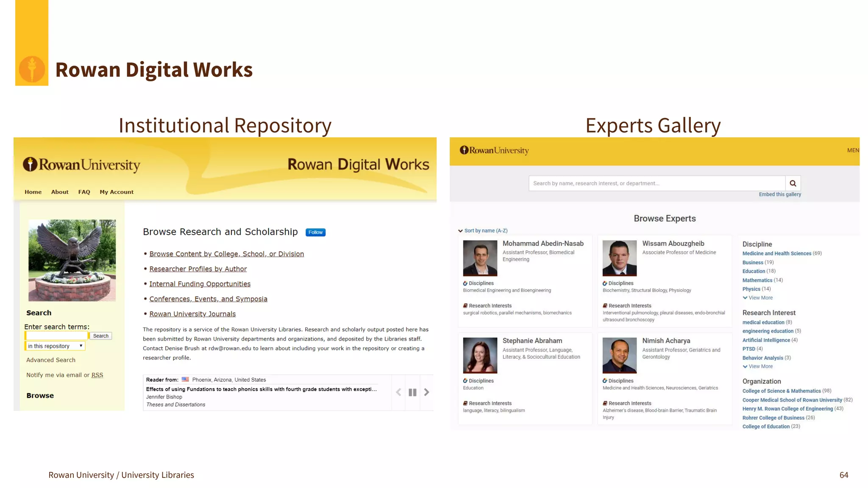Image resolution: width=868 pixels, height=488 pixels.
Task: Filter by Henry M. Rowan College of Engineering
Action: [787, 409]
